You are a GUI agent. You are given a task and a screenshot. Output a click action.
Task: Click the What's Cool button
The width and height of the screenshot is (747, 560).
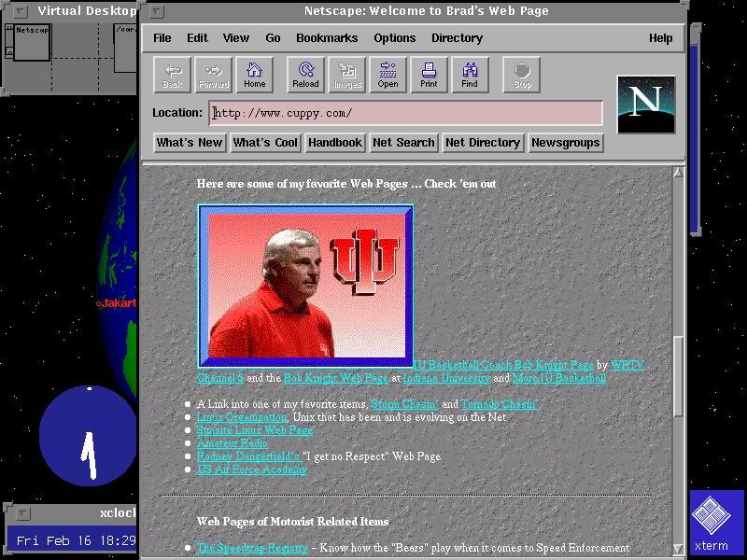tap(265, 143)
